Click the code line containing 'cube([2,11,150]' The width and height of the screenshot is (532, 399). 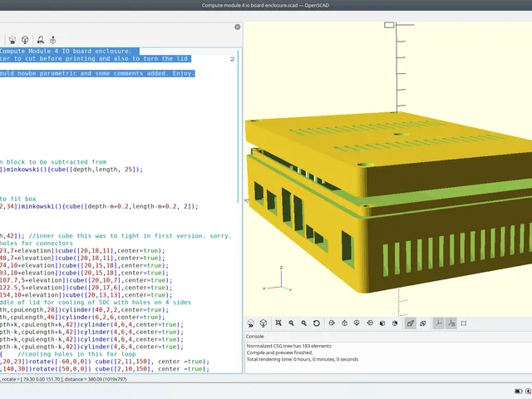coord(105,362)
